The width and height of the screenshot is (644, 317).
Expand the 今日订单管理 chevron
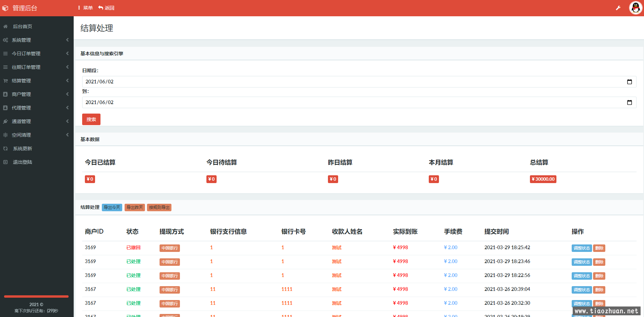[67, 54]
